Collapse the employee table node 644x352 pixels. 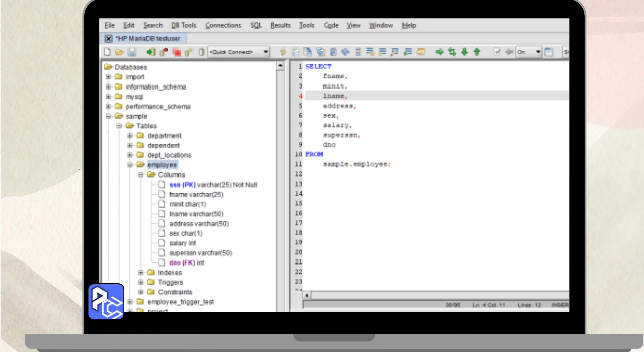coord(130,165)
